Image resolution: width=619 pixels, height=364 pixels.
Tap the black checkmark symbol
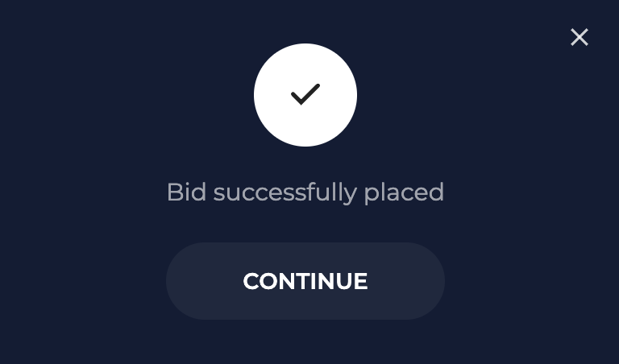(305, 94)
